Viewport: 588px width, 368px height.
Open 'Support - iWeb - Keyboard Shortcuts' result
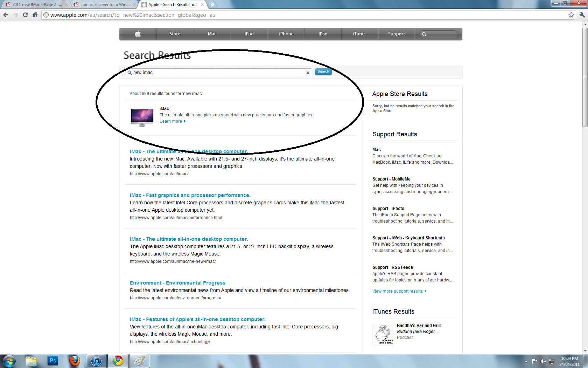pyautogui.click(x=408, y=238)
